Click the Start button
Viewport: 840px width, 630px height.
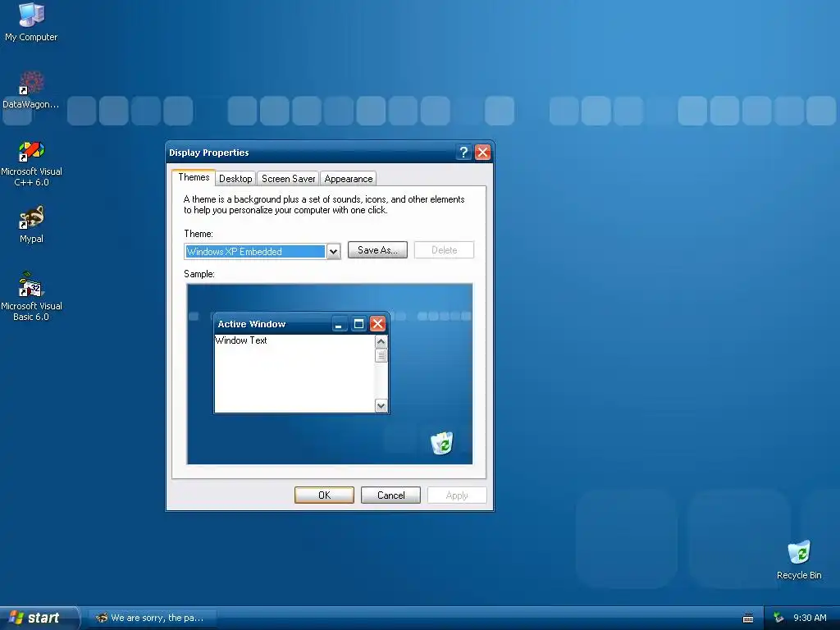39,618
